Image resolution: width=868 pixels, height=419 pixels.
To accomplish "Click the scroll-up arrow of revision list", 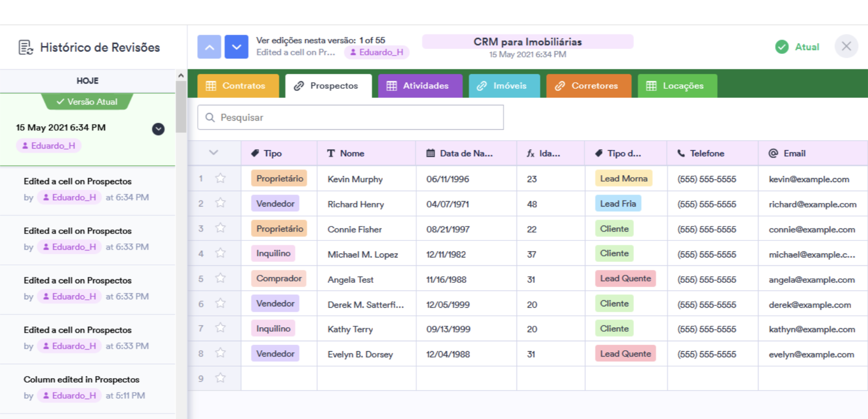I will [181, 76].
